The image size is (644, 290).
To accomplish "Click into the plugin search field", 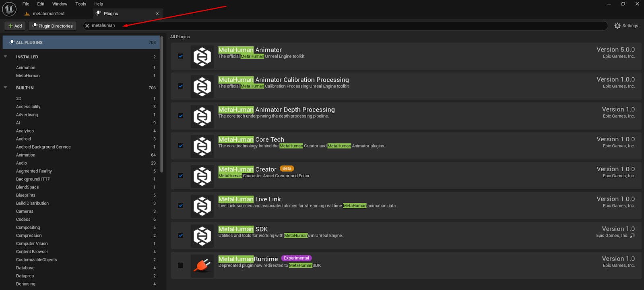I will [346, 26].
